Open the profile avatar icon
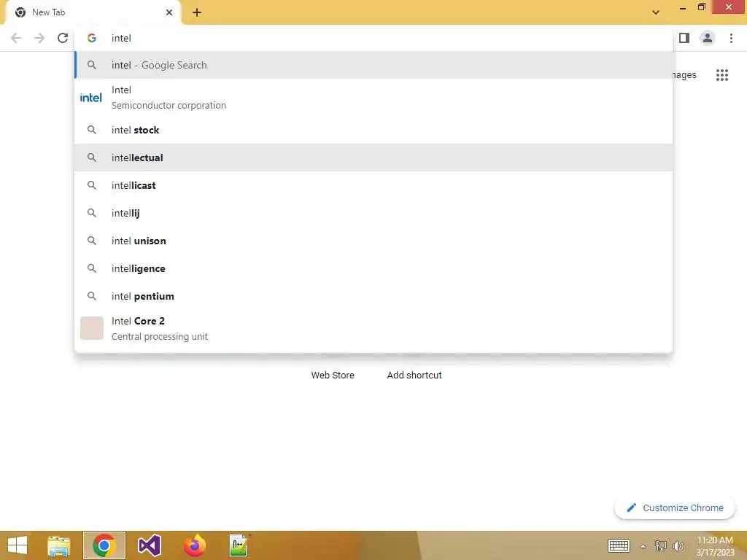This screenshot has height=560, width=747. coord(708,38)
